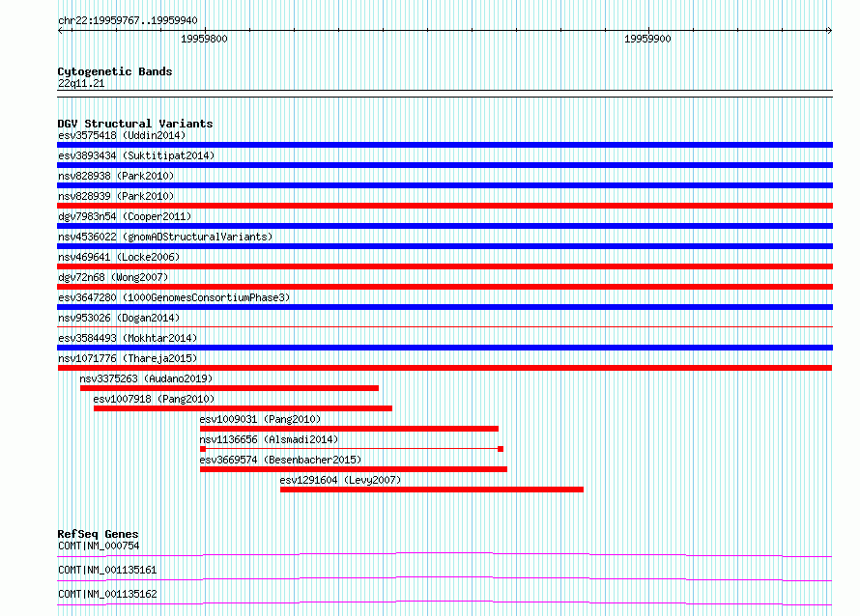860x616 pixels.
Task: Open esv1007918 (Pang2010) label
Action: coord(154,399)
